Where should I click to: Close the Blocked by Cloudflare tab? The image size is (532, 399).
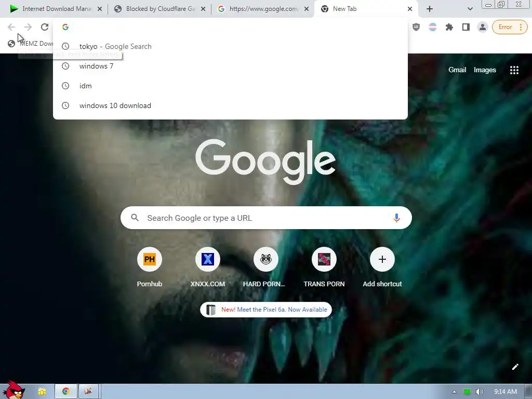pyautogui.click(x=203, y=9)
